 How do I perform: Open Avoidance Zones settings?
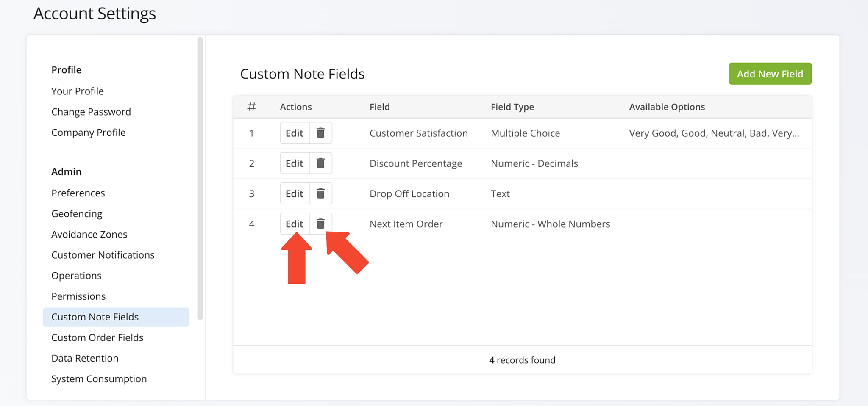89,235
